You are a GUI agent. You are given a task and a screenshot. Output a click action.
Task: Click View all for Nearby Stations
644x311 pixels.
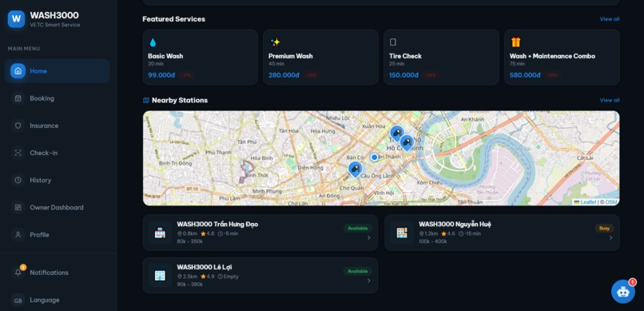pos(610,100)
